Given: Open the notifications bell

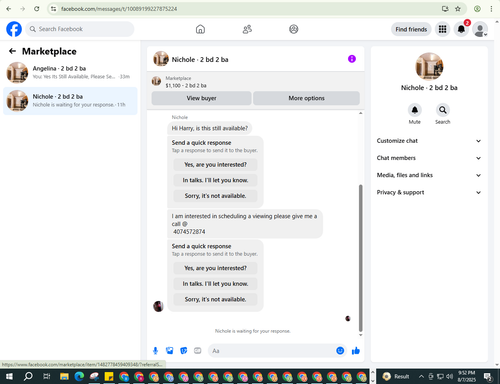Looking at the screenshot, I should (x=461, y=29).
